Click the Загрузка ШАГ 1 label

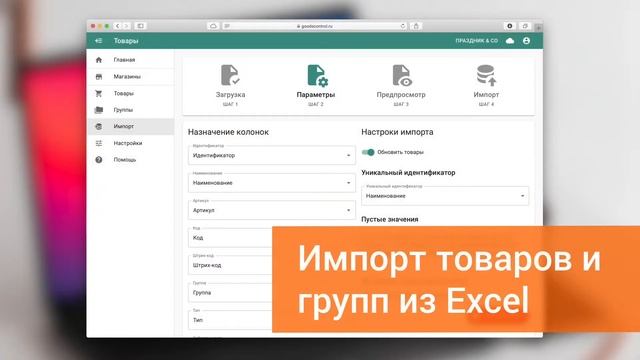point(230,98)
